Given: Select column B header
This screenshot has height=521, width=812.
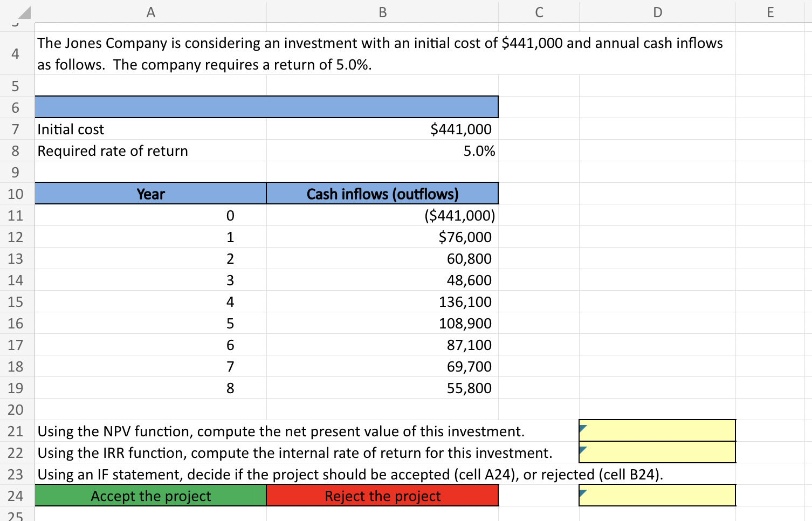Looking at the screenshot, I should point(382,12).
